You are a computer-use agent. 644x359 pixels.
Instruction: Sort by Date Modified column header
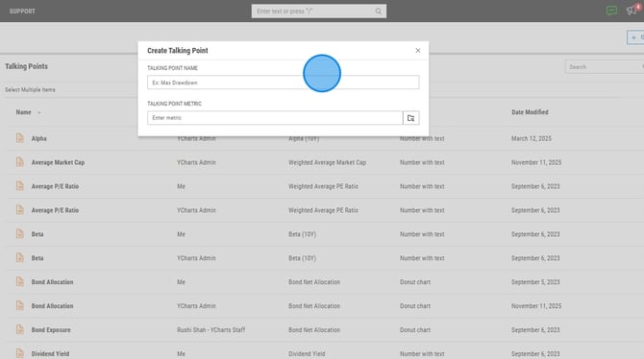[530, 112]
